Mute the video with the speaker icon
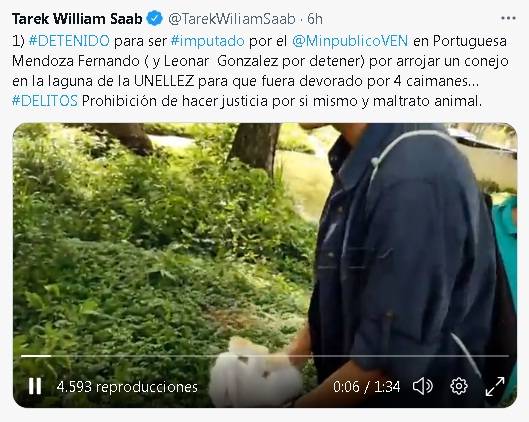This screenshot has height=422, width=529. 423,386
